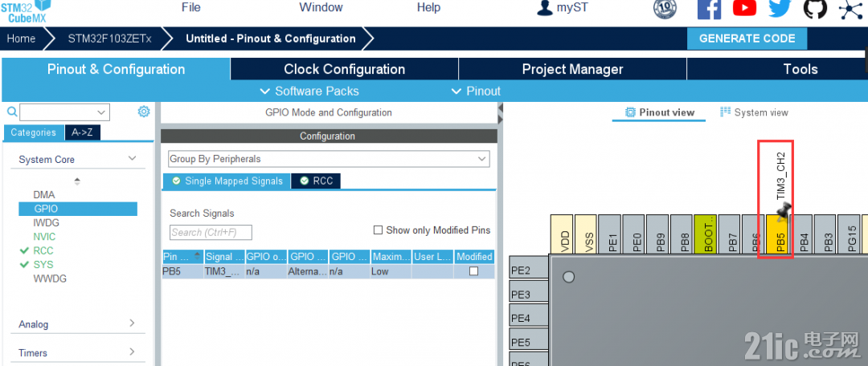This screenshot has height=366, width=868.
Task: Select IWDG in System Core
Action: [47, 223]
